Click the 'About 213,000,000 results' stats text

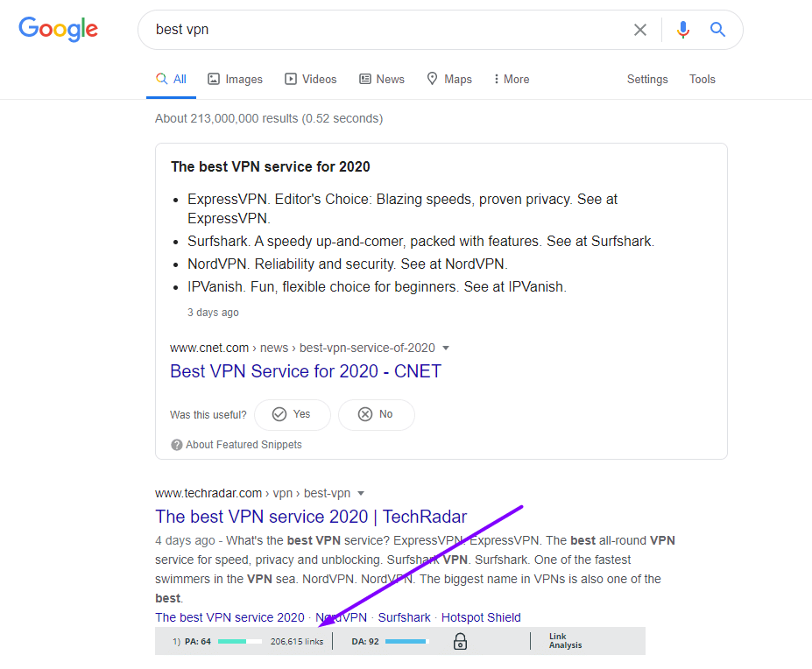tap(269, 118)
